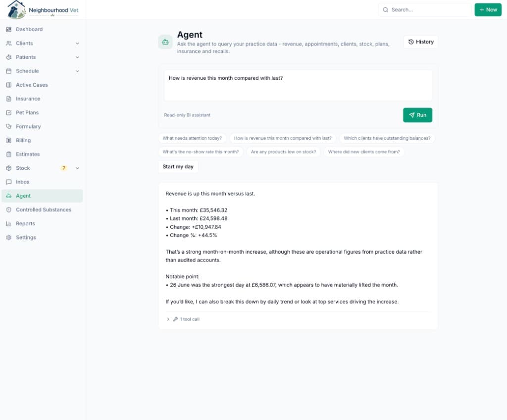Viewport: 507px width, 420px height.
Task: Click 'This month: £35,546.32' line
Action: 197,210
